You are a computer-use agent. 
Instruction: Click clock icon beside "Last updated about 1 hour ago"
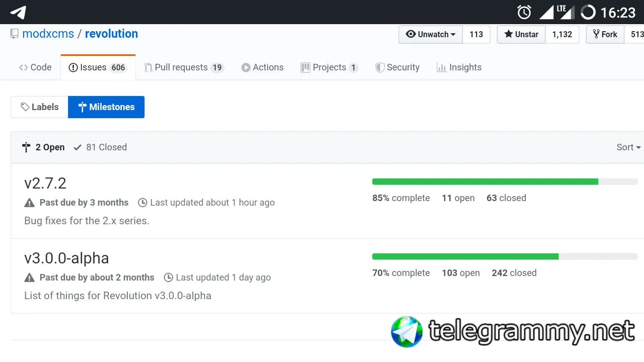pos(142,203)
